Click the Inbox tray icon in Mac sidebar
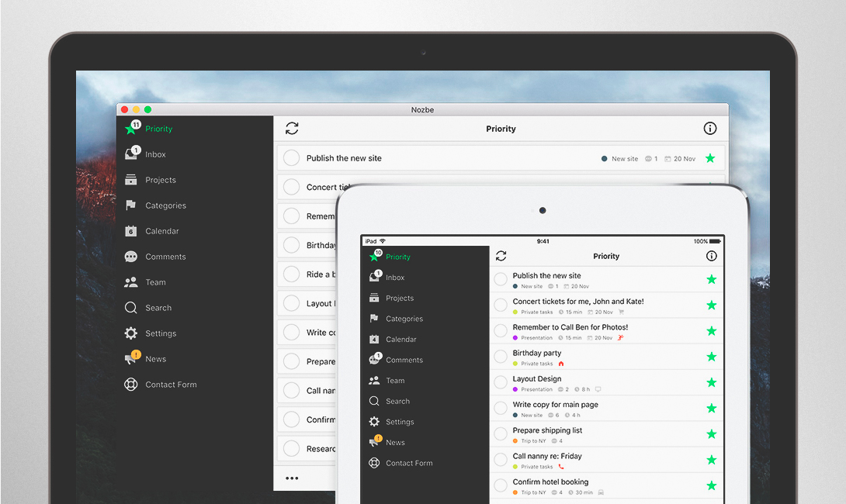Screen dimensions: 846x504 coord(130,154)
